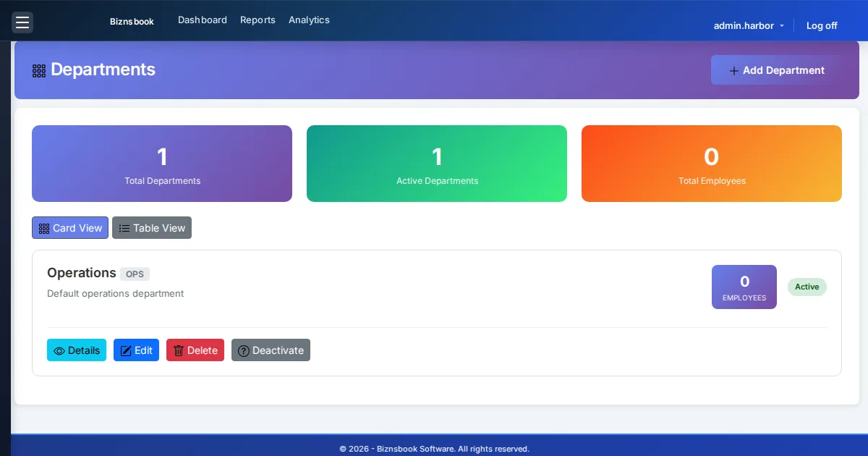868x456 pixels.
Task: Switch to Card View
Action: [x=70, y=228]
